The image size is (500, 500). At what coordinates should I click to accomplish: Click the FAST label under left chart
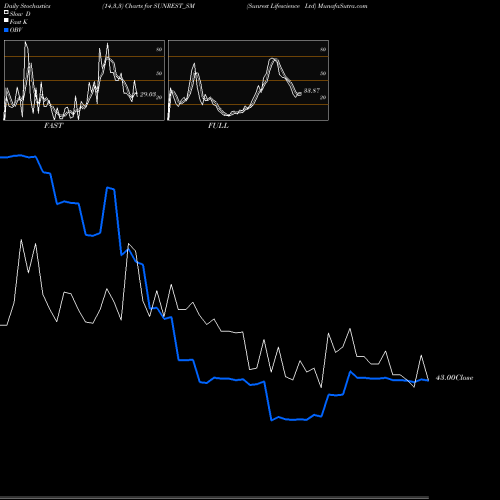click(53, 126)
